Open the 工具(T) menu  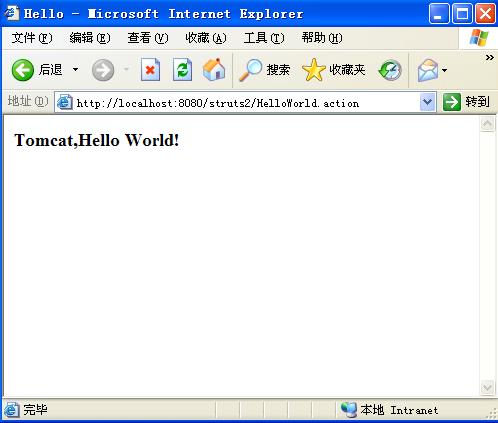(x=264, y=38)
